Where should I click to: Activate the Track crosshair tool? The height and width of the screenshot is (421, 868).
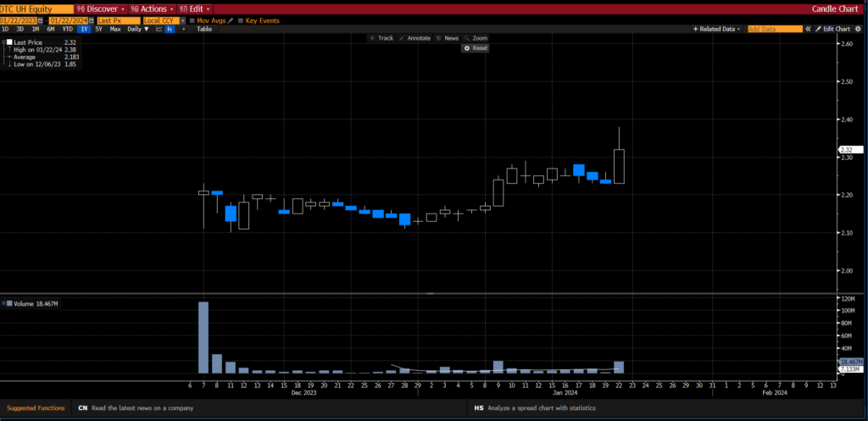(x=381, y=38)
